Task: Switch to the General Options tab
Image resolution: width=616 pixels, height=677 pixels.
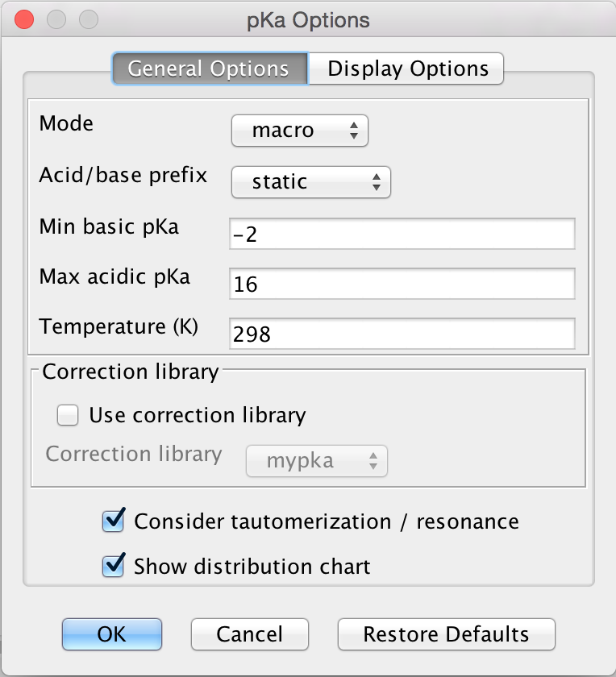Action: coord(209,69)
